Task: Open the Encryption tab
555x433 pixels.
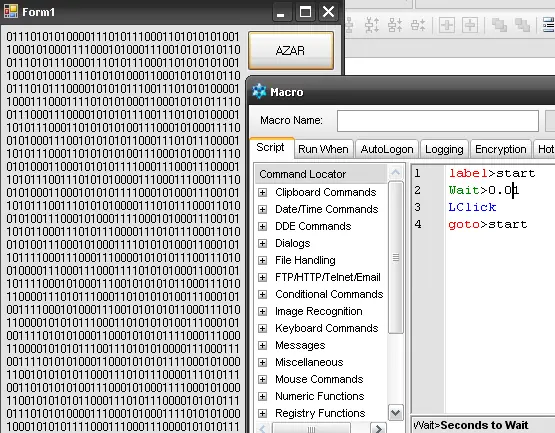Action: point(500,149)
